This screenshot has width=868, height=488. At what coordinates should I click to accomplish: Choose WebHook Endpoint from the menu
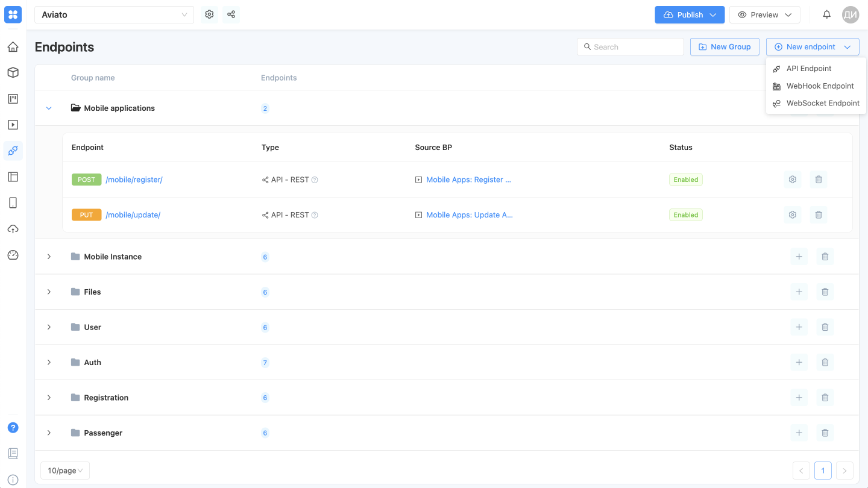pyautogui.click(x=820, y=86)
